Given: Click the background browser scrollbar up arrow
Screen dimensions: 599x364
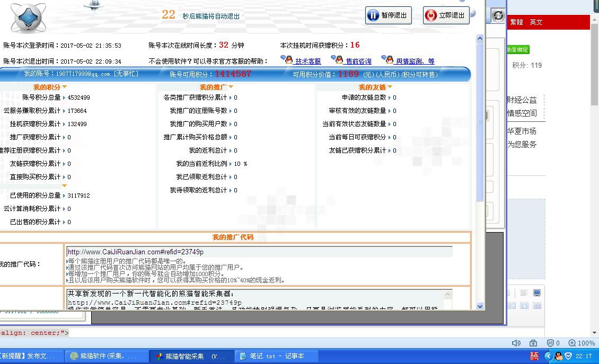Looking at the screenshot, I should point(594,19).
